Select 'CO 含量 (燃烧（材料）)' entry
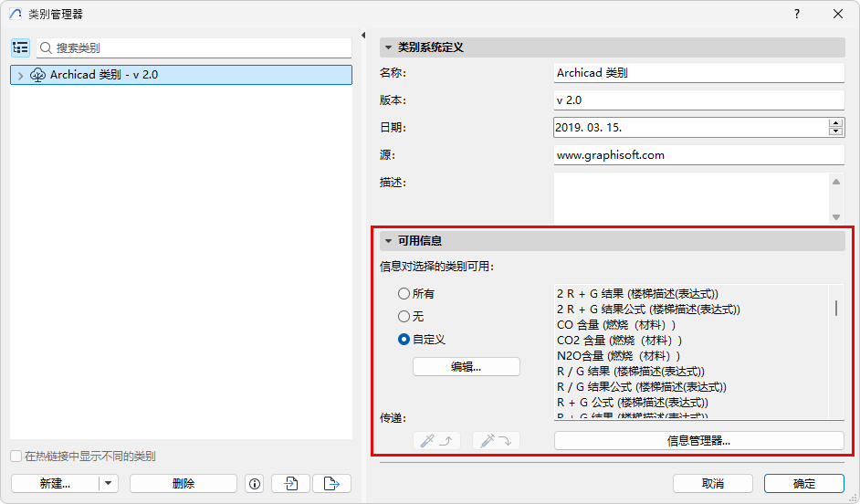 pyautogui.click(x=616, y=325)
